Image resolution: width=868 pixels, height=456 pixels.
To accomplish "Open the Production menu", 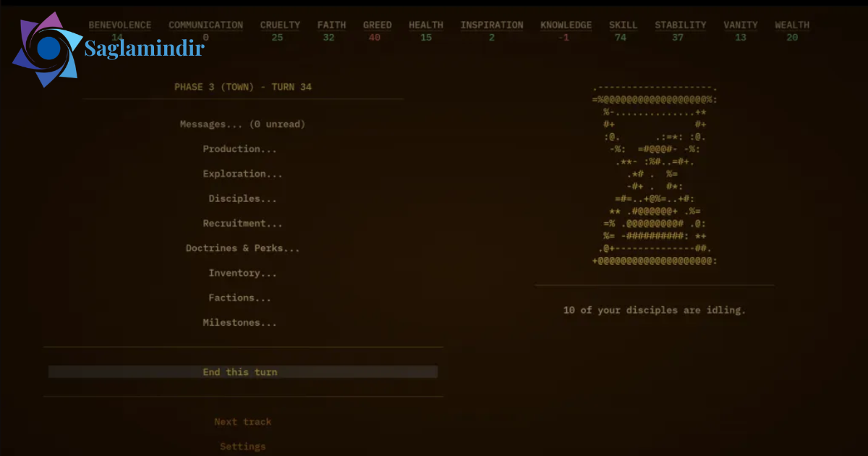I will (239, 149).
